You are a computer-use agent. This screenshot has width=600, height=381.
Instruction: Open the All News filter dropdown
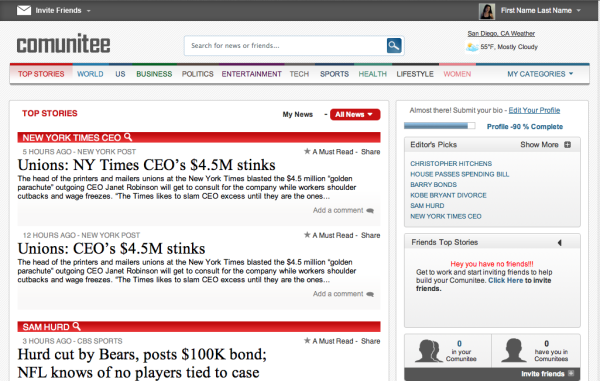pos(355,114)
